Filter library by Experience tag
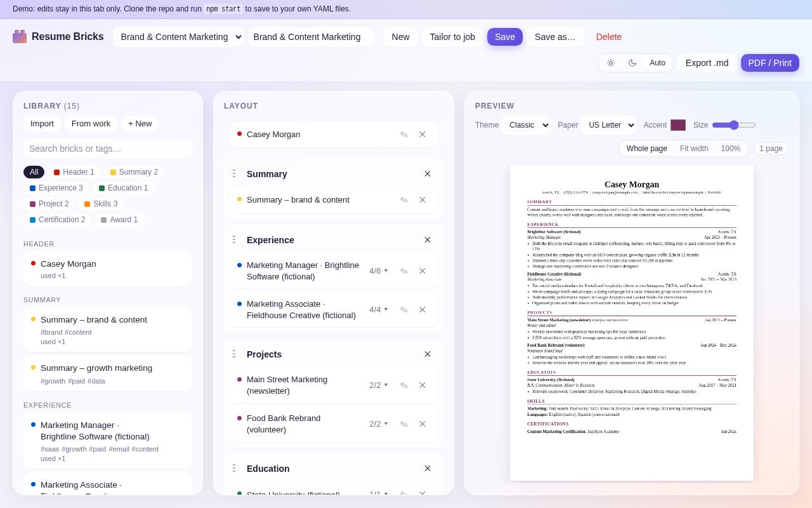The width and height of the screenshot is (812, 508). coord(56,188)
